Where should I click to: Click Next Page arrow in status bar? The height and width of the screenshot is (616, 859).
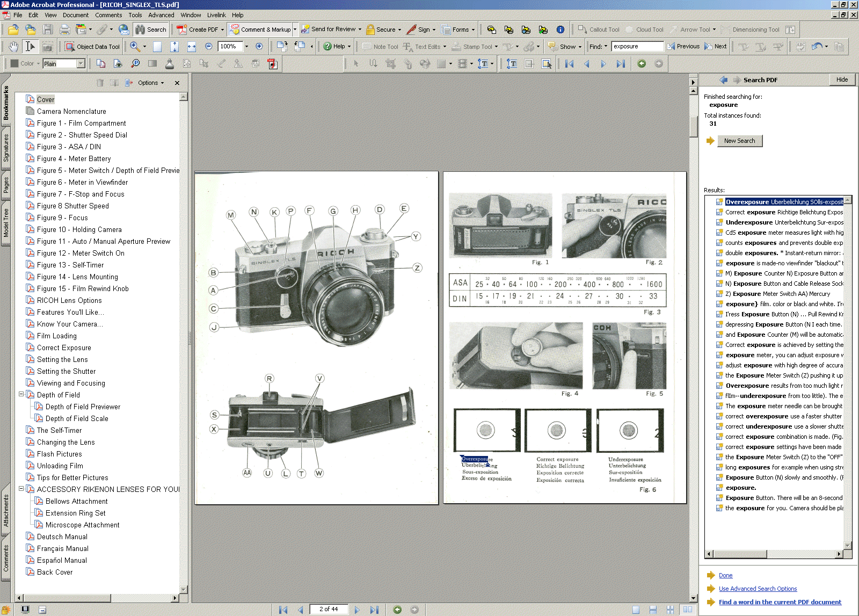tap(357, 610)
